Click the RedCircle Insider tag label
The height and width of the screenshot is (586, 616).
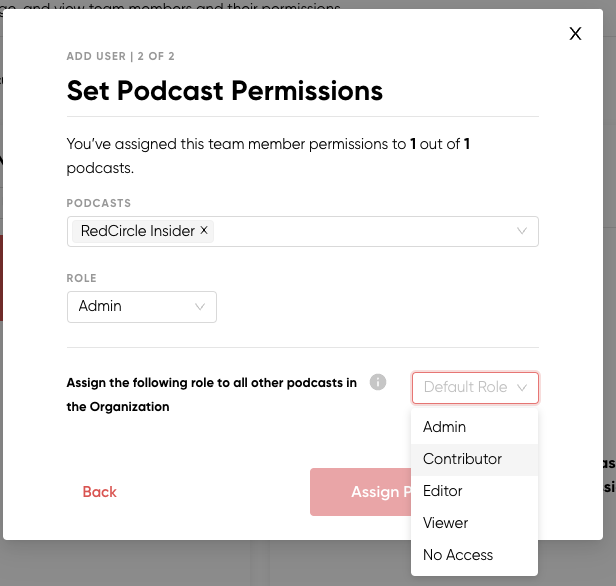tap(138, 231)
